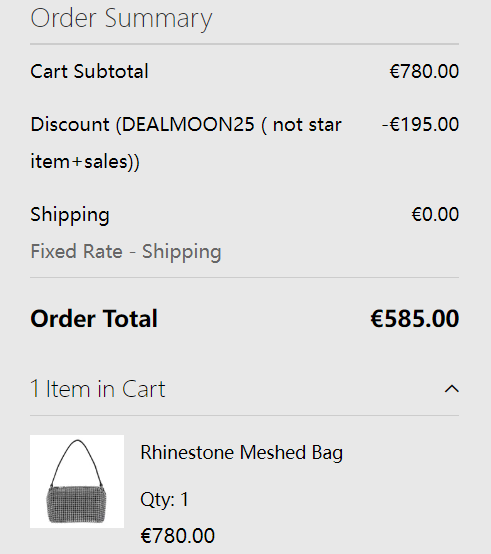Collapse the cart items chevron arrow
The width and height of the screenshot is (491, 554).
[451, 389]
